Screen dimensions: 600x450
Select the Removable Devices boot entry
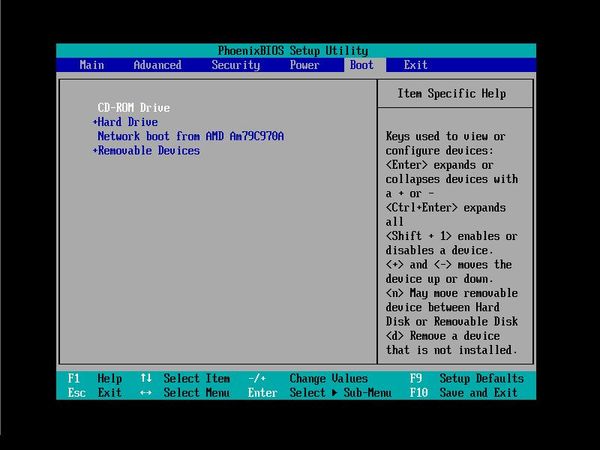(149, 150)
